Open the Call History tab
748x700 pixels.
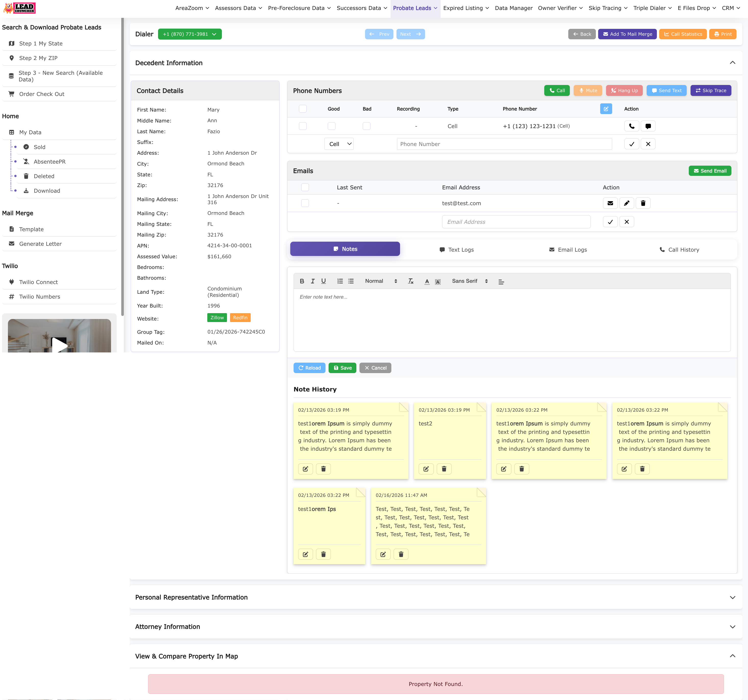(x=679, y=249)
